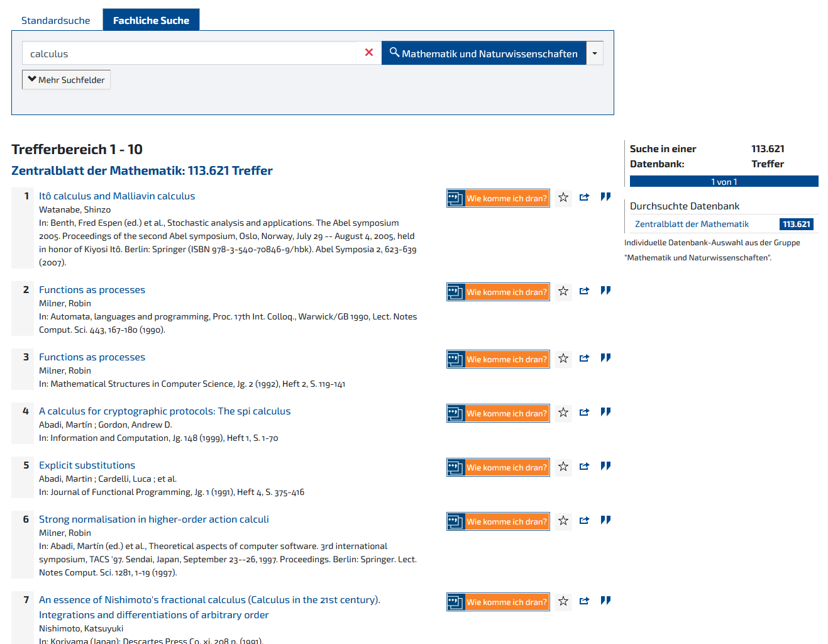Select the Fachliche Suche tab
The height and width of the screenshot is (644, 828).
[x=151, y=21]
